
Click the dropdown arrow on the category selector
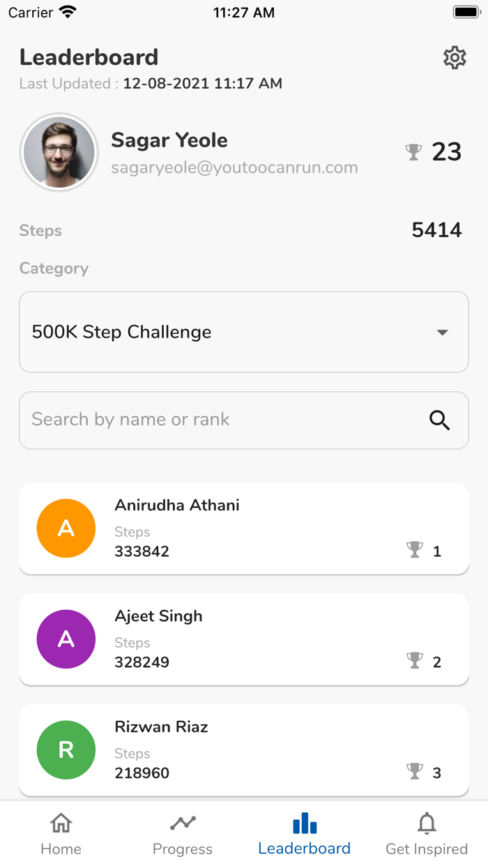point(442,332)
